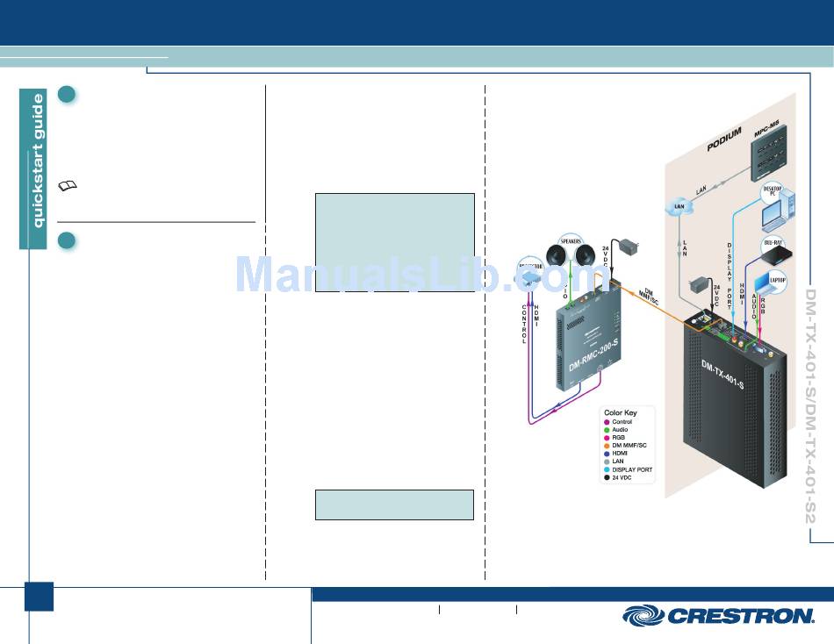Click the HDMI label beside CONTROL
Screen dimensions: 834x644
coord(536,315)
